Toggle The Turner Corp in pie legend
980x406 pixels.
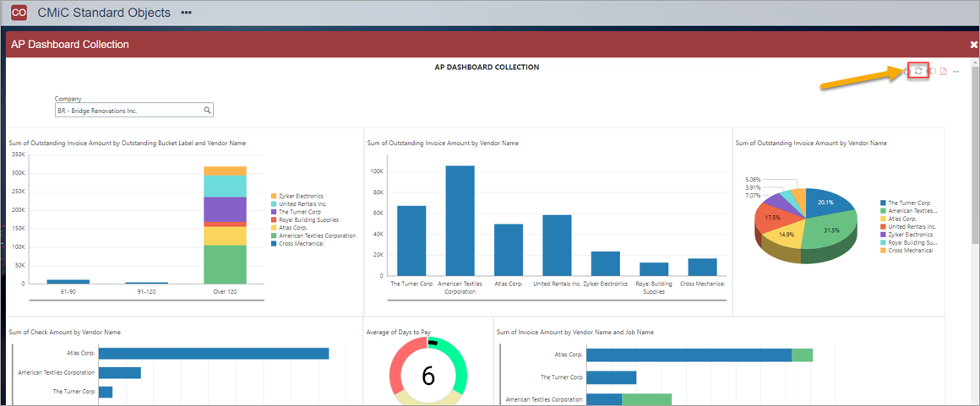pyautogui.click(x=905, y=203)
